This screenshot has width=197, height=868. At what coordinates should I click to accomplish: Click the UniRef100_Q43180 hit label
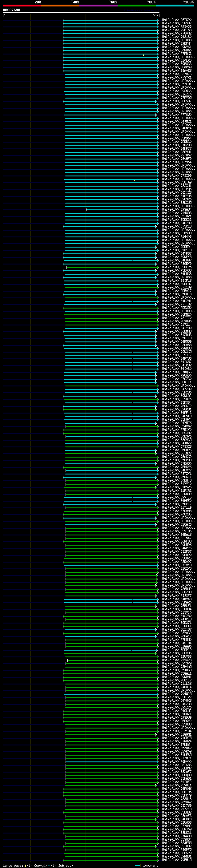pyautogui.click(x=176, y=37)
